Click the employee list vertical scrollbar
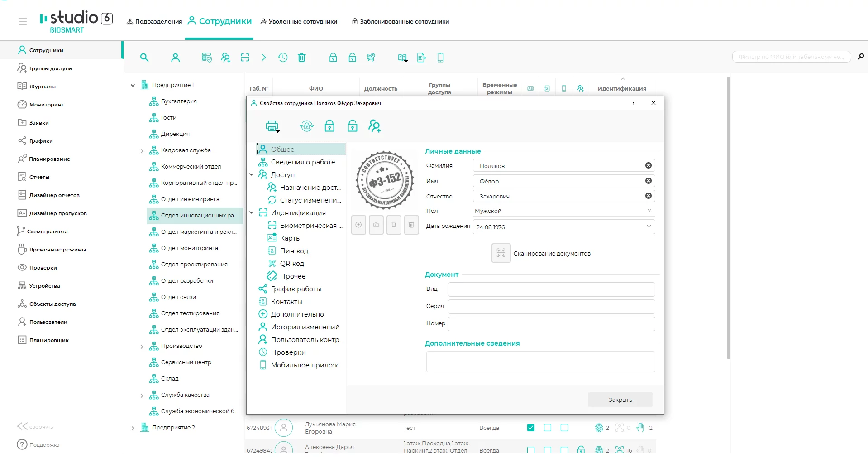The image size is (868, 463). click(728, 217)
